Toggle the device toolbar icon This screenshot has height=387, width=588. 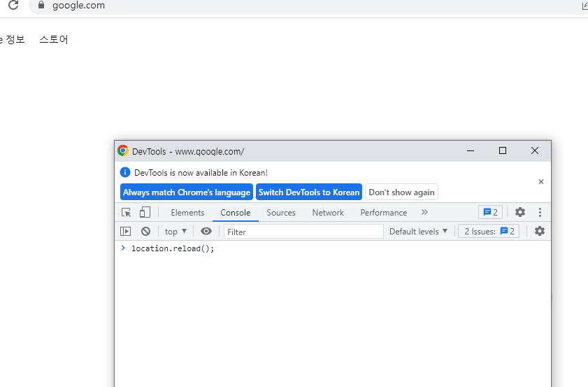tap(145, 213)
